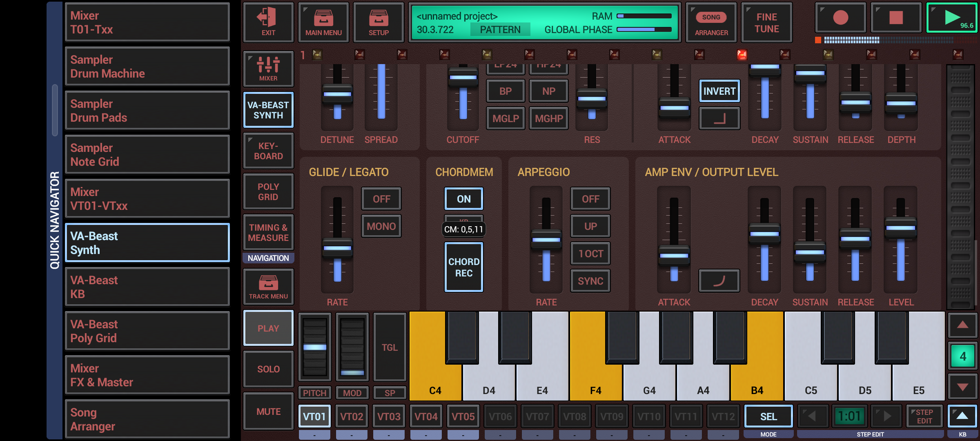Open STEP EDIT
Image resolution: width=980 pixels, height=441 pixels.
click(924, 416)
